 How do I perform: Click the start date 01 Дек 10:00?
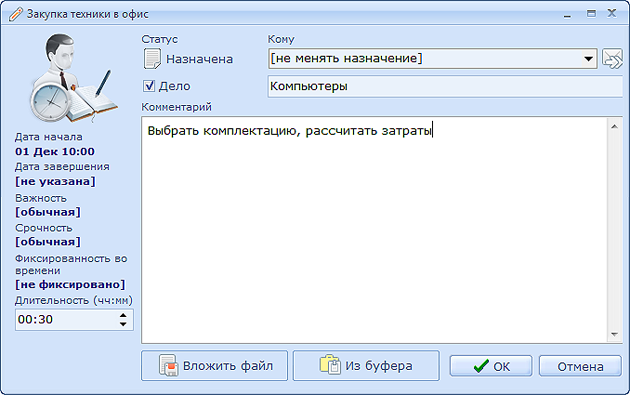[55, 151]
